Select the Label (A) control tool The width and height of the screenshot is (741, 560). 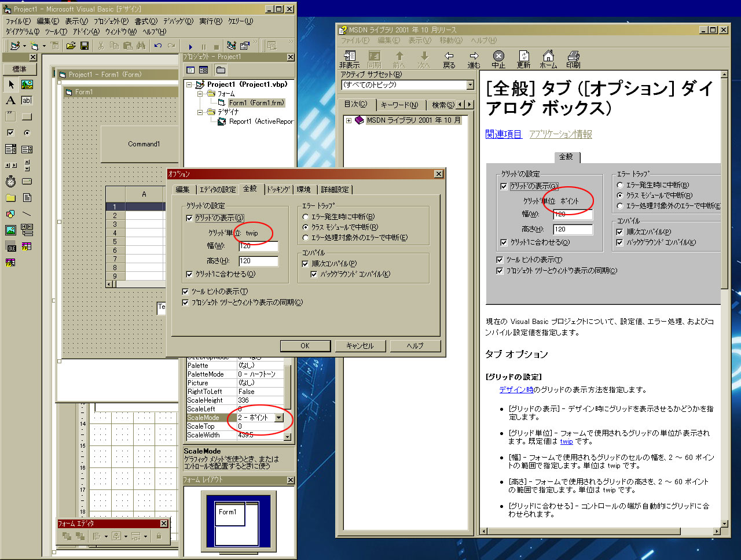click(11, 101)
